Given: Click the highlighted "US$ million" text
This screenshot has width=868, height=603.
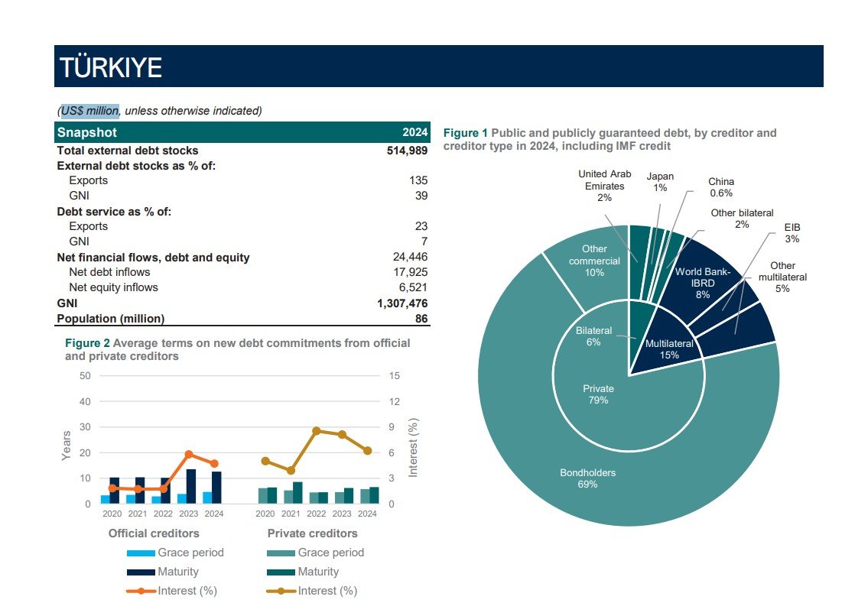Looking at the screenshot, I should coord(89,111).
